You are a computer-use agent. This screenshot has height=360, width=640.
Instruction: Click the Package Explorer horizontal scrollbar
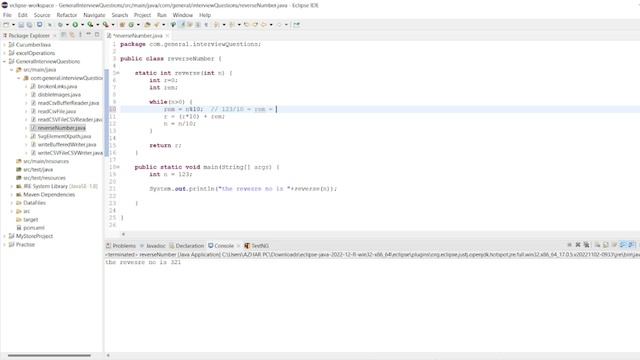(49, 356)
